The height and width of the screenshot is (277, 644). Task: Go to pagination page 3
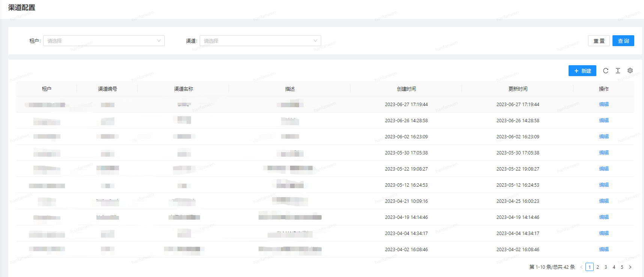(x=606, y=267)
